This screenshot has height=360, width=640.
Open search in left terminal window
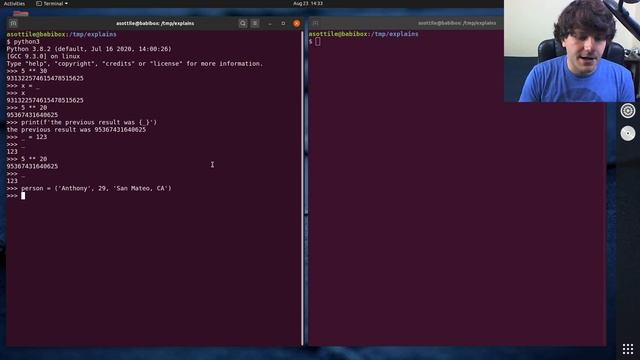(x=243, y=23)
